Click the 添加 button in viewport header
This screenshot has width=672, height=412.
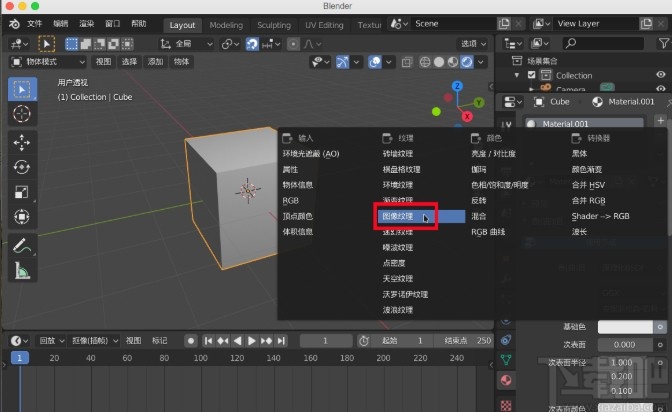[156, 61]
